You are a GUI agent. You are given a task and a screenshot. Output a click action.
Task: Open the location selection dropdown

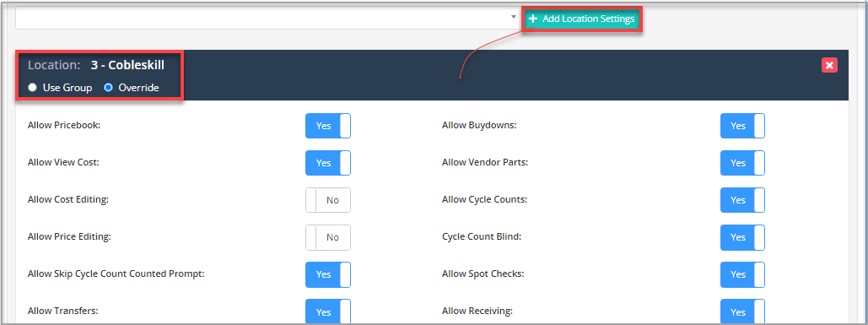point(268,18)
